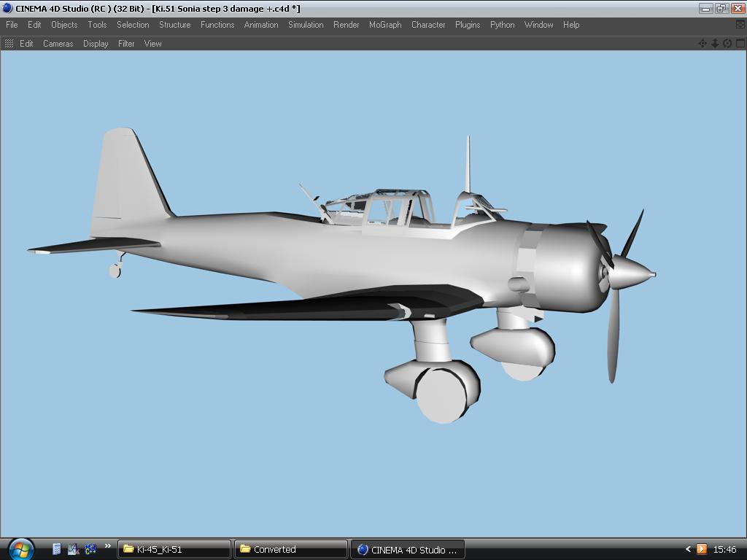Screen dimensions: 747x560
Task: Switch to the Converted folder taskbar button
Action: pos(290,549)
